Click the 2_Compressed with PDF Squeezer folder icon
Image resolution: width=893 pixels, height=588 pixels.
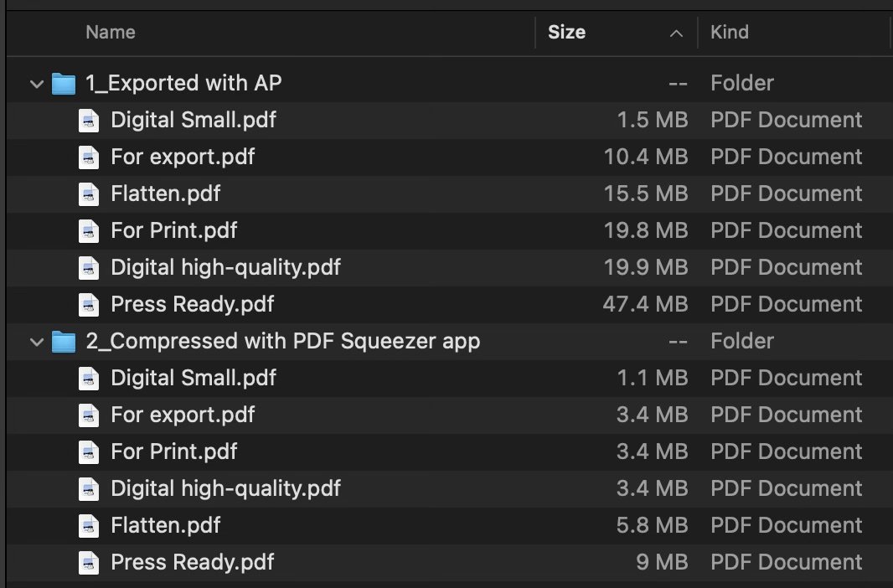[64, 342]
